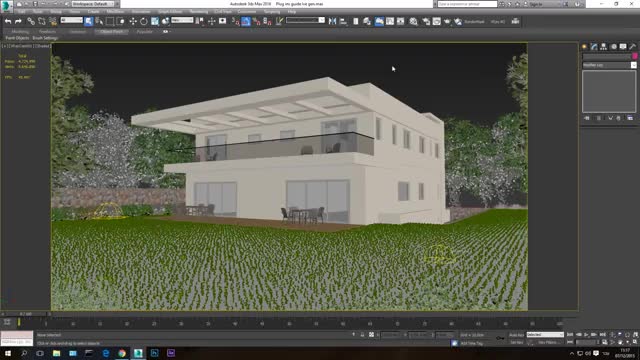Click the Undo arrow in main toolbar
Image resolution: width=640 pixels, height=360 pixels.
pyautogui.click(x=8, y=21)
